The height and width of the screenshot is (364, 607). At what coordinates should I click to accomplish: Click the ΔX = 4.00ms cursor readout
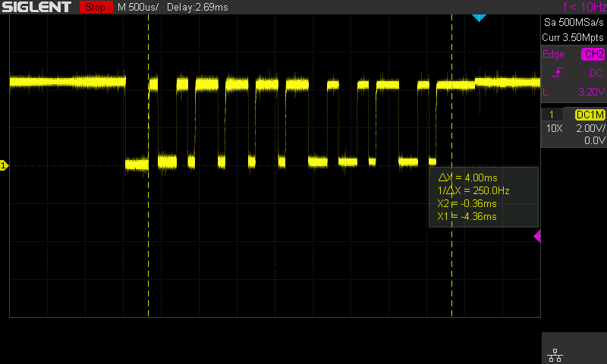465,177
